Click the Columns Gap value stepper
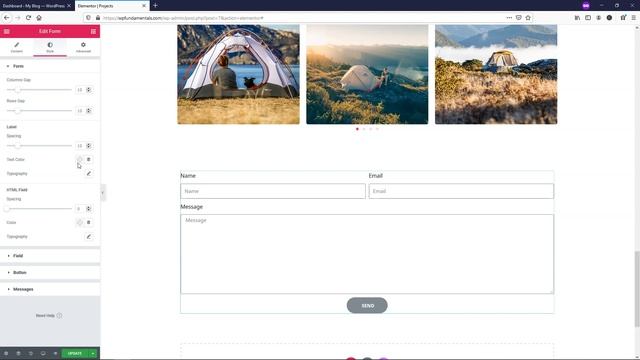The height and width of the screenshot is (360, 640). click(x=89, y=90)
